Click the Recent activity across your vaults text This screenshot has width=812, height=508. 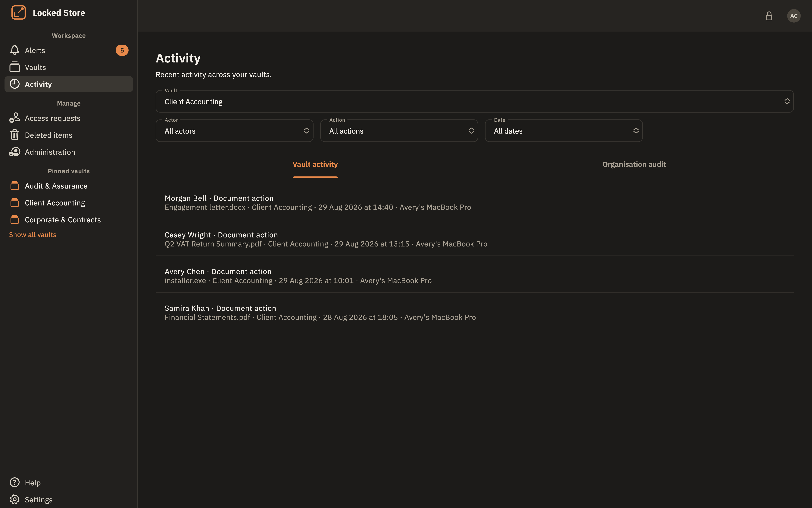point(213,75)
